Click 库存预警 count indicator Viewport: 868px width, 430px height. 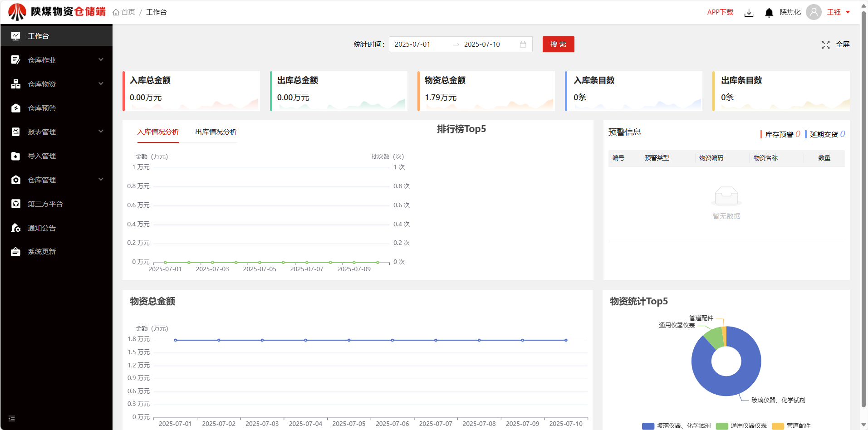coord(781,134)
